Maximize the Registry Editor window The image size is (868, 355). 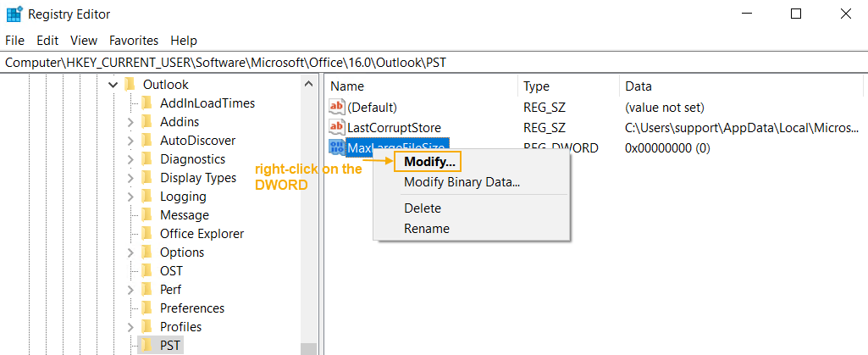pyautogui.click(x=796, y=14)
